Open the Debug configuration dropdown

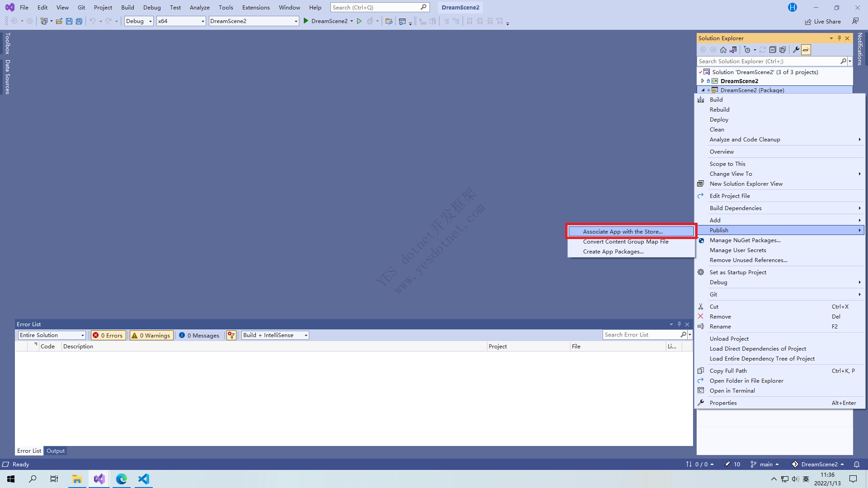[x=139, y=21]
